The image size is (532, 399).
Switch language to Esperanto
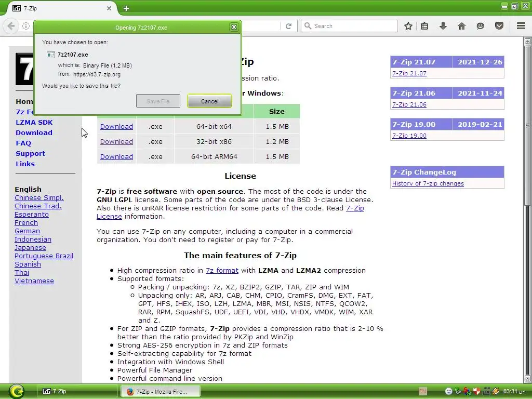[x=32, y=215]
